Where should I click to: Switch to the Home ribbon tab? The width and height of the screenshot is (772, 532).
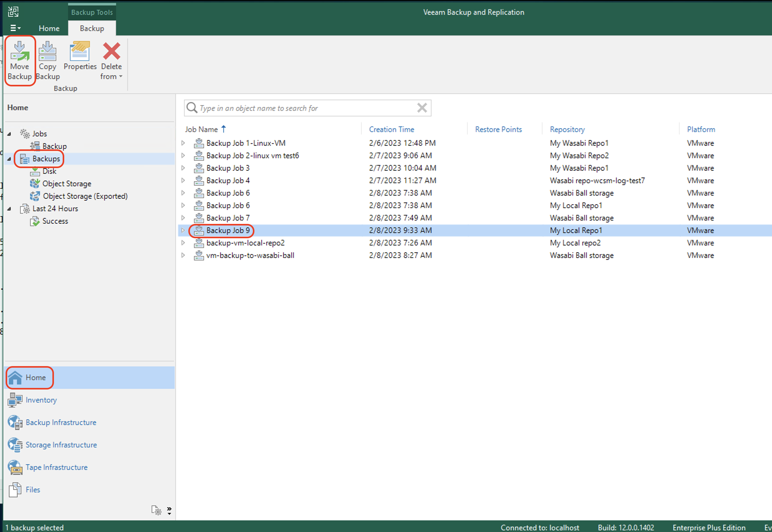tap(49, 28)
